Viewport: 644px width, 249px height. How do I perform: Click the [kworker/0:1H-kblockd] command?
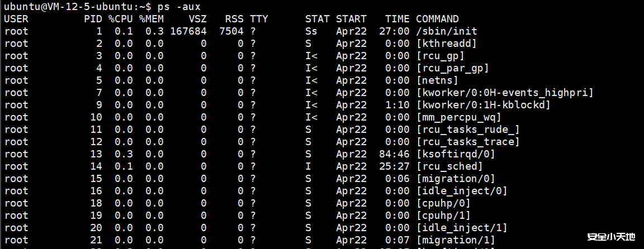[x=484, y=105]
